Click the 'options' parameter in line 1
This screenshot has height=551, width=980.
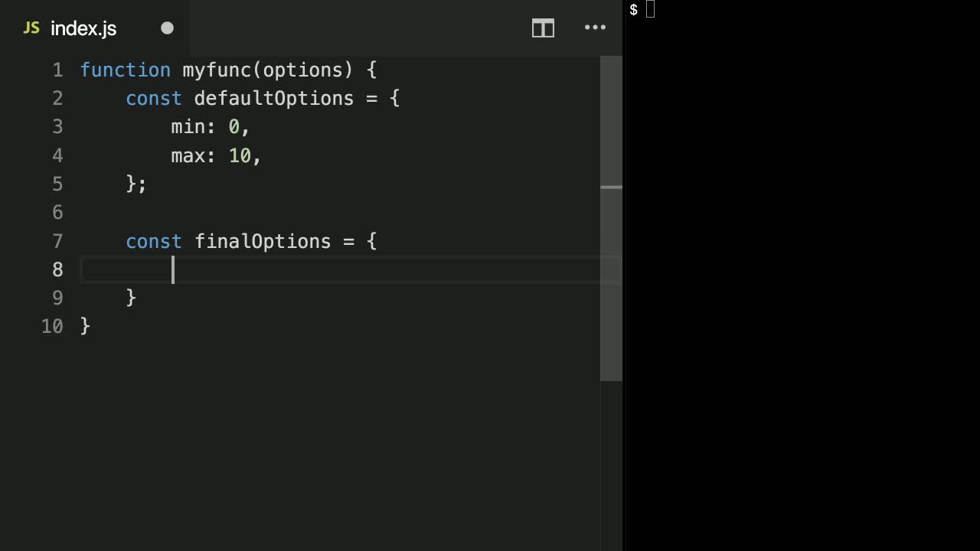click(x=302, y=70)
